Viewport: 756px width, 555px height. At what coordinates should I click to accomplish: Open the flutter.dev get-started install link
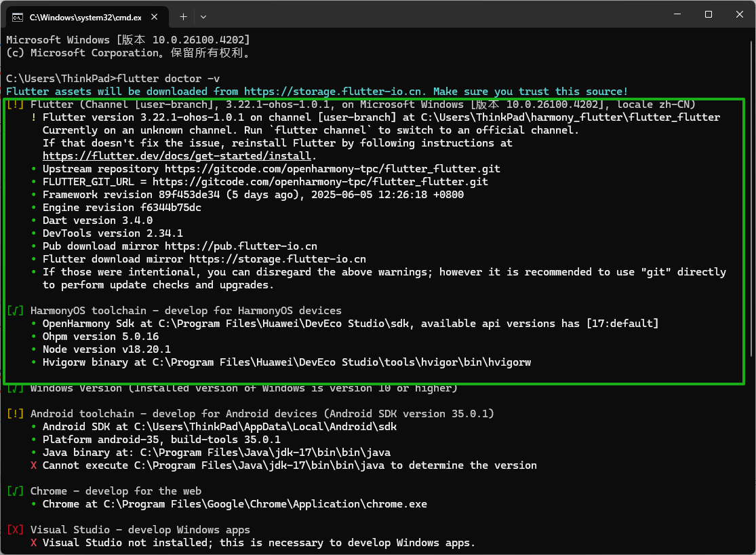click(176, 156)
